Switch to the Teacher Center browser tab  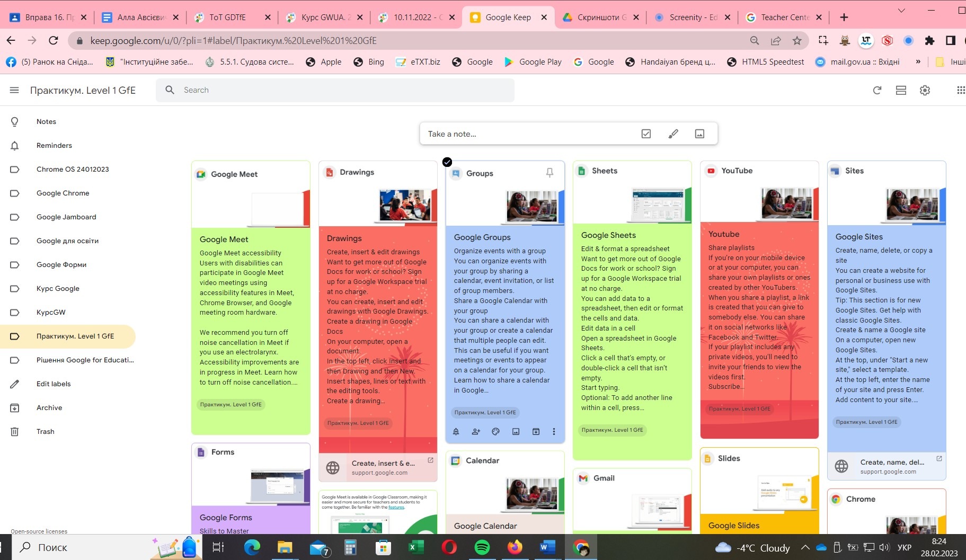(x=784, y=17)
